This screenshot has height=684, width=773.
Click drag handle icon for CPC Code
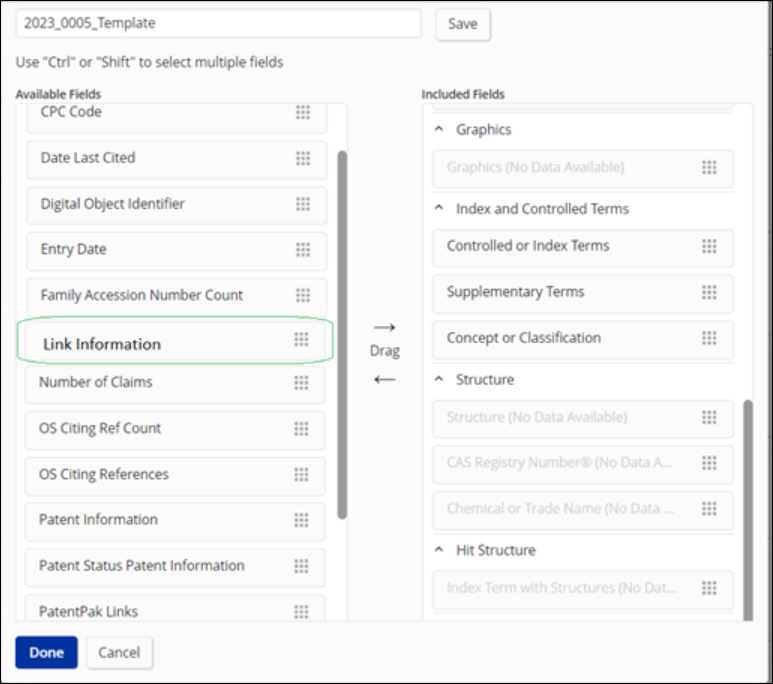pos(302,112)
